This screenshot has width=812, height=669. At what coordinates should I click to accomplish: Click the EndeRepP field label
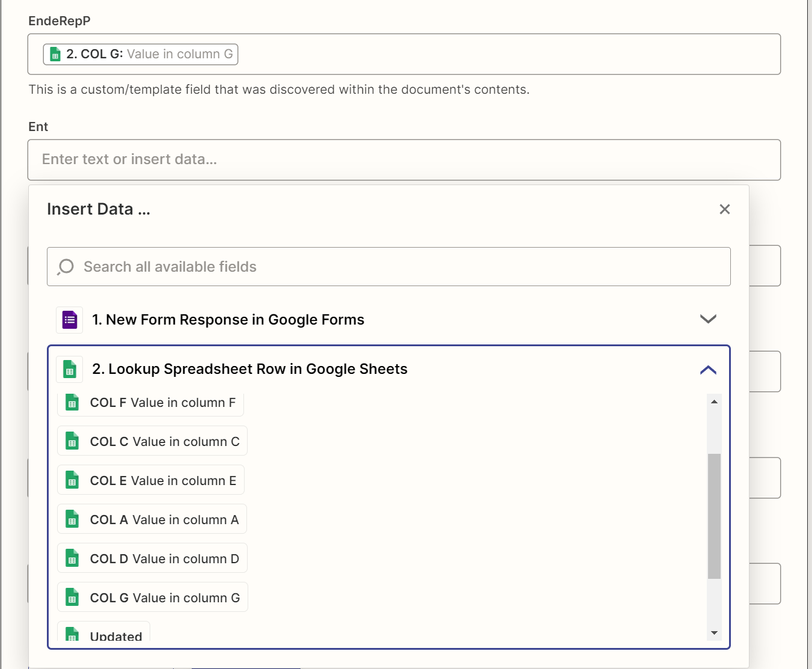pyautogui.click(x=60, y=21)
